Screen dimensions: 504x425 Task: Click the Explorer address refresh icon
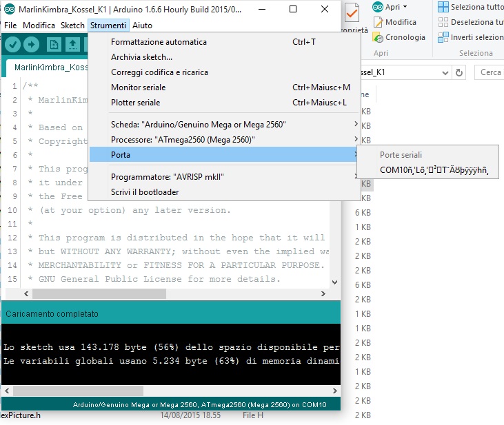click(x=459, y=72)
